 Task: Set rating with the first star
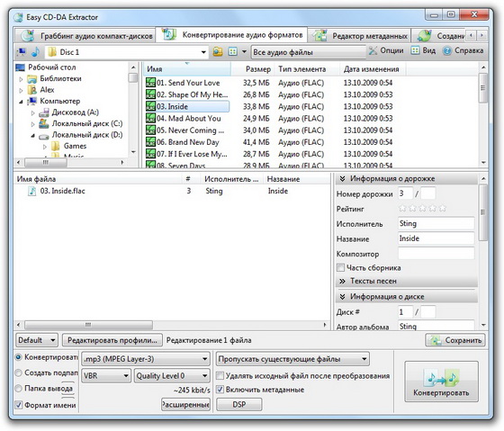402,209
